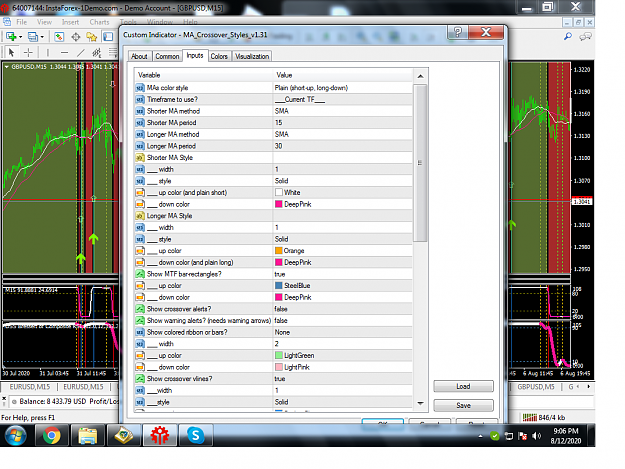Click the search magnifier icon in MetaTrader
This screenshot has width=625, height=469.
pos(568,37)
